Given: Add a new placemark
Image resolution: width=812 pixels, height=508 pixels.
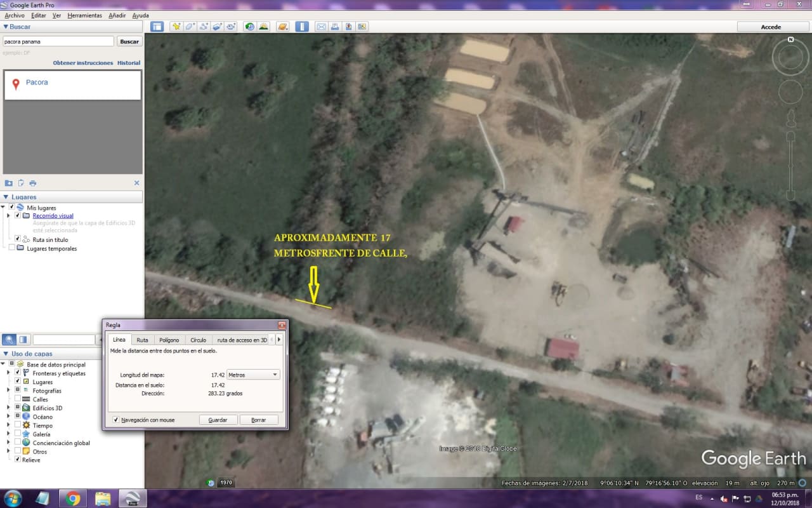Looking at the screenshot, I should pyautogui.click(x=176, y=26).
